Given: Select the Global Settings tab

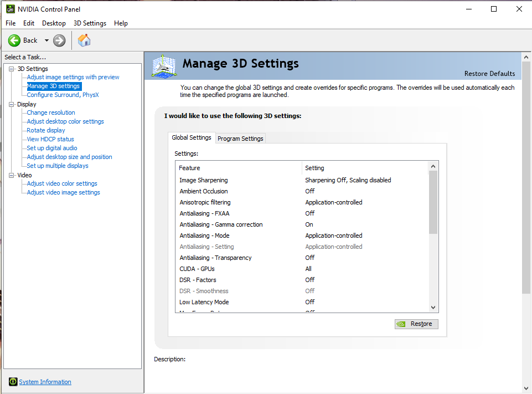Looking at the screenshot, I should (x=192, y=137).
